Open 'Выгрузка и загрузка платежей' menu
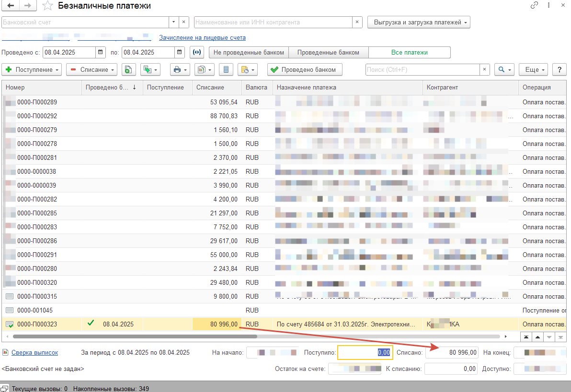Image resolution: width=571 pixels, height=392 pixels. tap(419, 22)
